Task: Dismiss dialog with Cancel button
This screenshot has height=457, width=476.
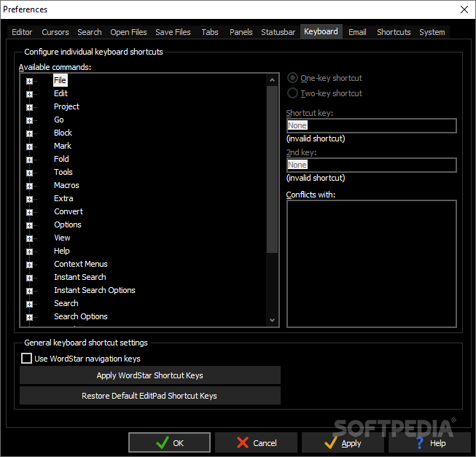Action: tap(256, 442)
